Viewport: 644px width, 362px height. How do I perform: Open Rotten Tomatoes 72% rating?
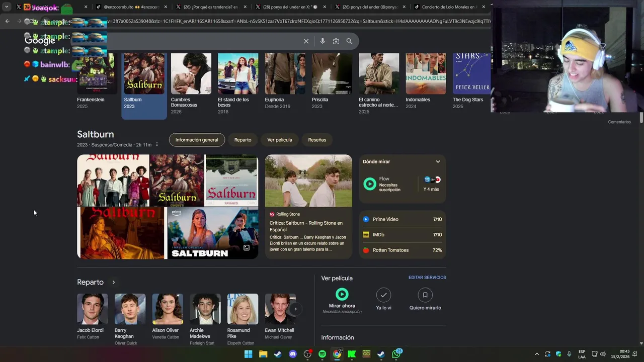pyautogui.click(x=402, y=250)
